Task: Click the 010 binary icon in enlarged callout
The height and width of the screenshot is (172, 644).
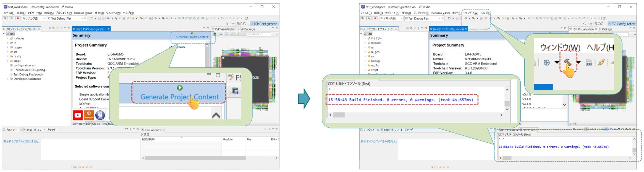Action: pyautogui.click(x=589, y=63)
